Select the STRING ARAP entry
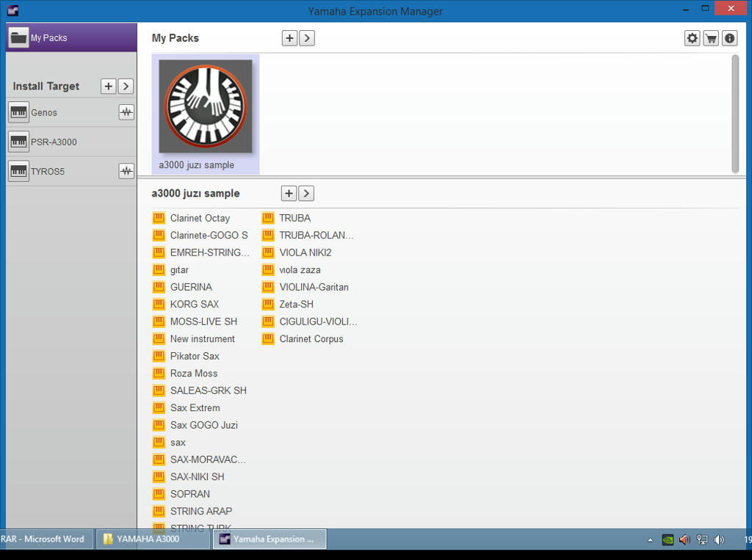This screenshot has height=560, width=752. (192, 512)
